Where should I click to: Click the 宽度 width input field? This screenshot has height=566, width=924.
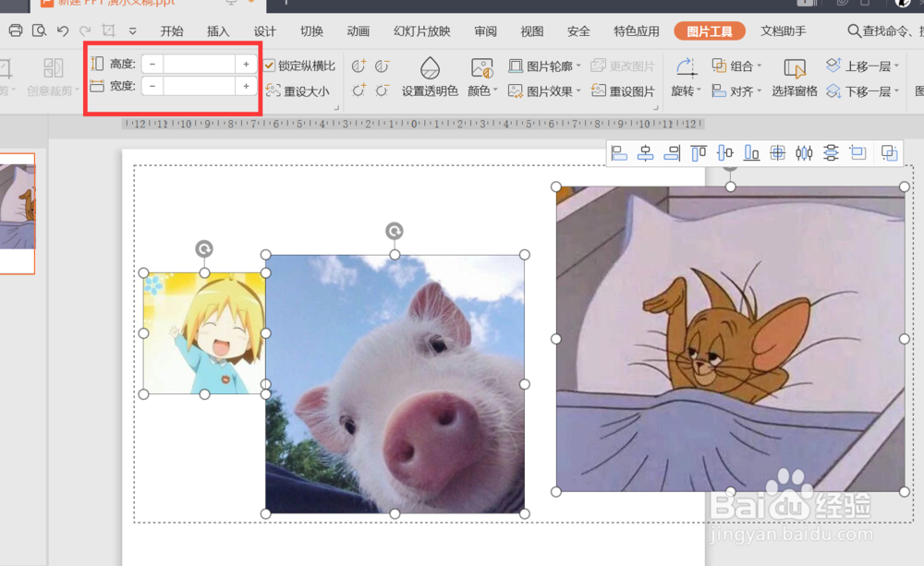pyautogui.click(x=200, y=86)
